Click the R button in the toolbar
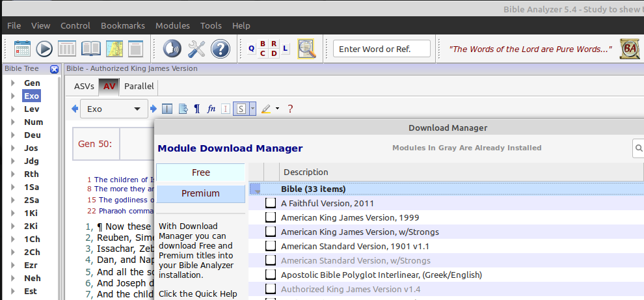Viewport: 644px width, 300px height. pos(274,44)
